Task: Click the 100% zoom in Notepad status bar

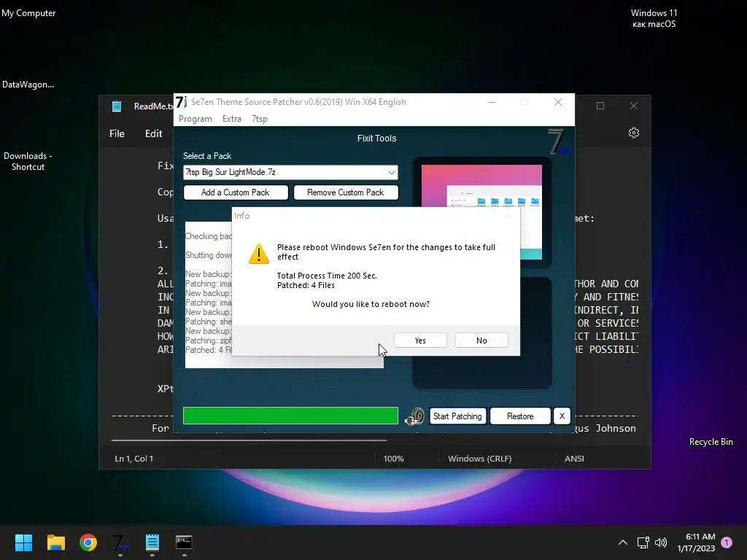Action: (x=393, y=459)
